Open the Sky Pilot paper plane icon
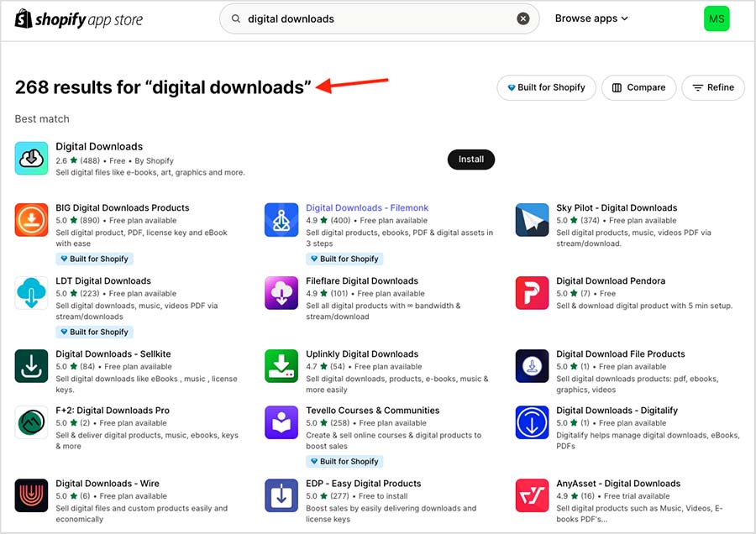The height and width of the screenshot is (534, 756). coord(532,220)
